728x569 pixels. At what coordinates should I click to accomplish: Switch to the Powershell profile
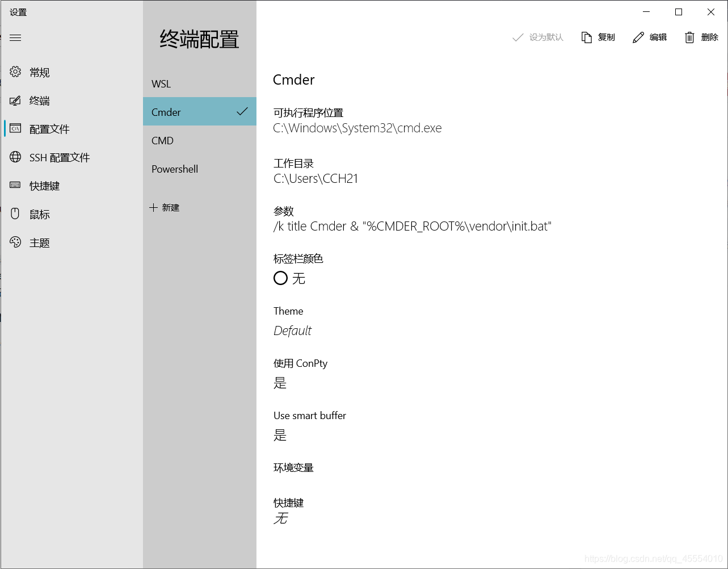174,169
